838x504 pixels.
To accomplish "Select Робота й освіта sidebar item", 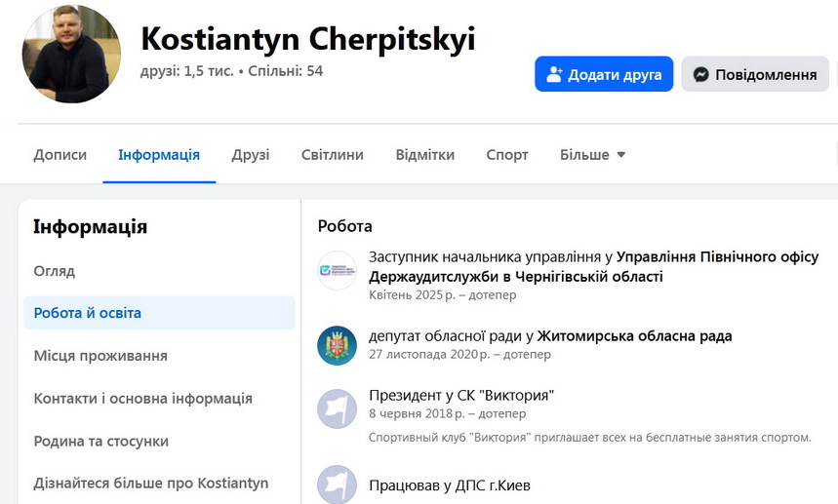I will point(88,313).
